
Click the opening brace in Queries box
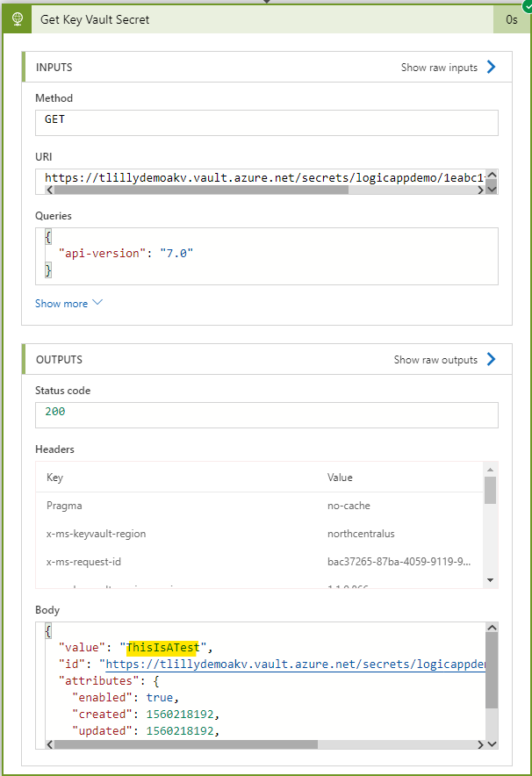coord(48,236)
